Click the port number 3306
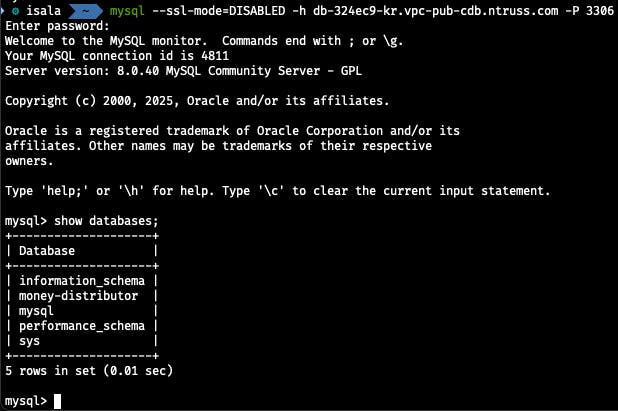 (597, 9)
